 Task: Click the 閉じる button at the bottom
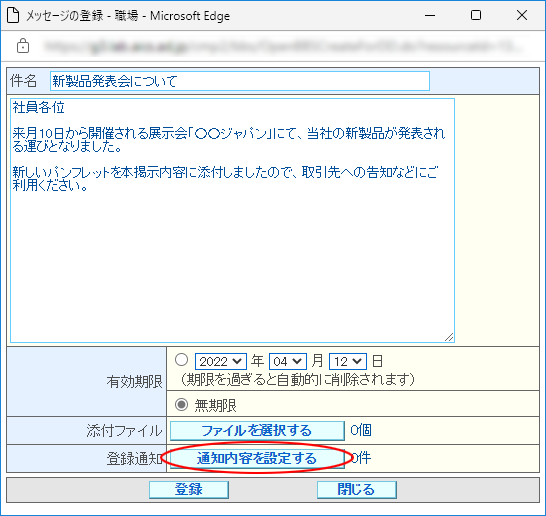pos(357,490)
